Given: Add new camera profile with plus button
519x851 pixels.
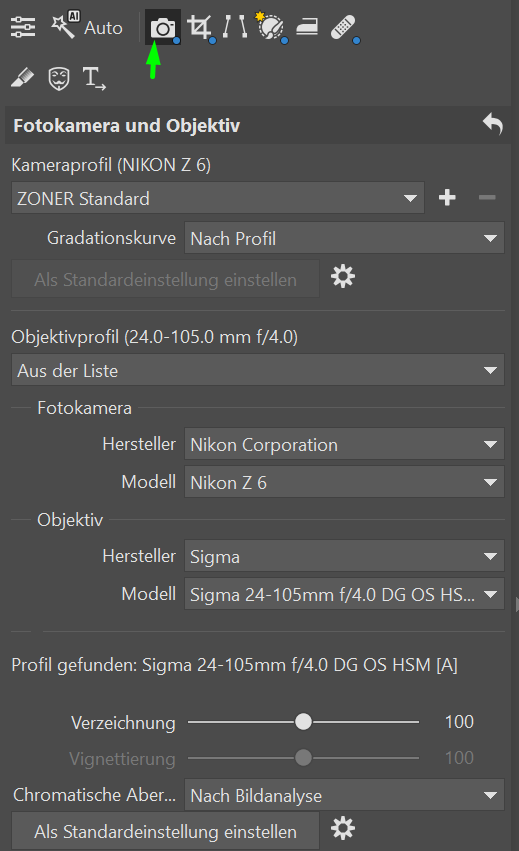Looking at the screenshot, I should pos(447,198).
